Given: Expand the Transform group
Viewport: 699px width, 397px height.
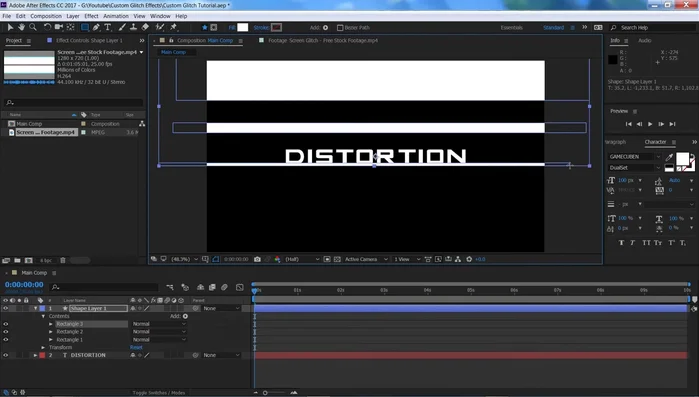Looking at the screenshot, I should 43,348.
